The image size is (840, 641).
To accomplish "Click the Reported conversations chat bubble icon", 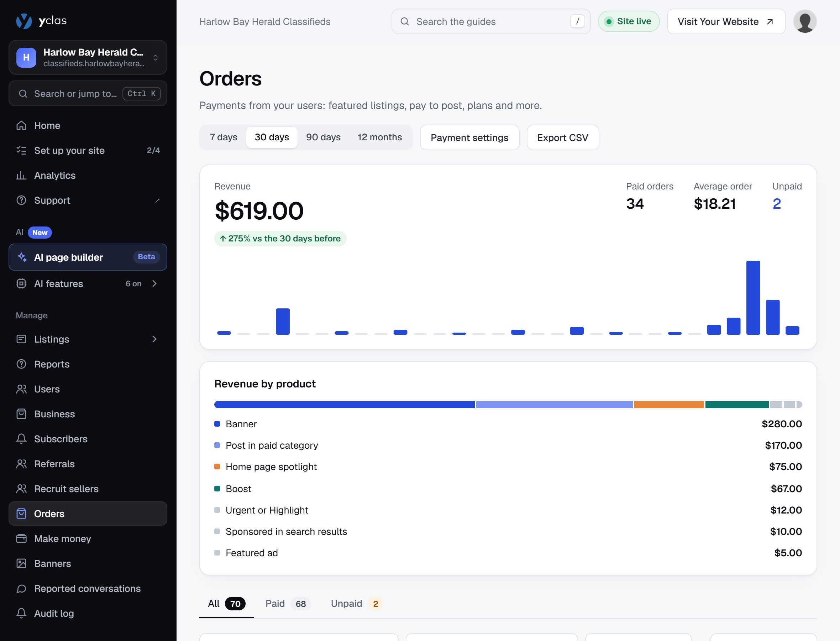I will (x=21, y=589).
